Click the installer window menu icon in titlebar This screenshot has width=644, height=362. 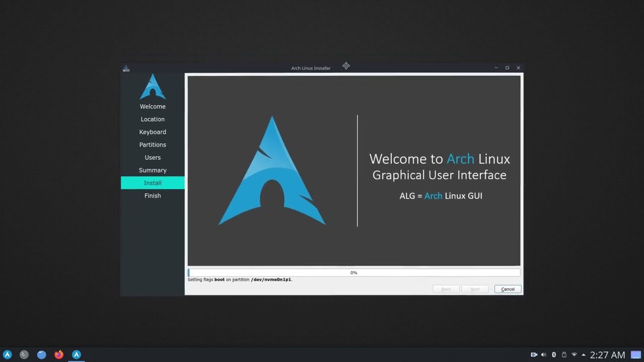point(126,68)
